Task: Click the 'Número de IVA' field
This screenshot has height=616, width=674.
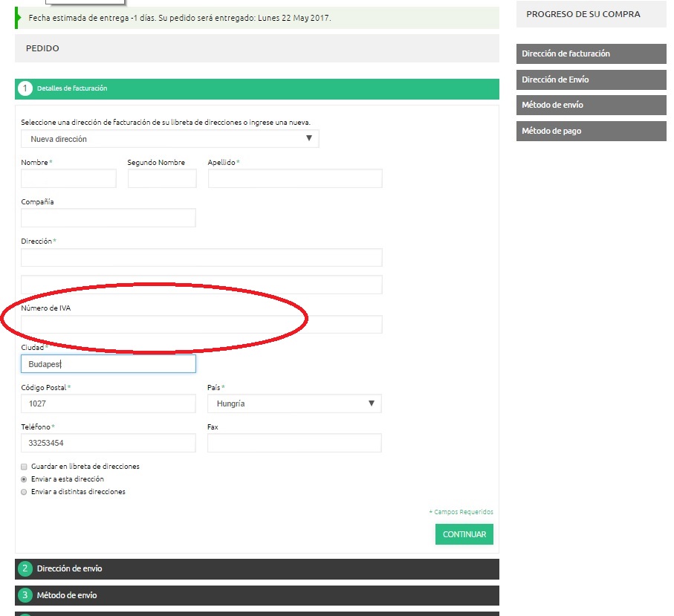Action: [201, 325]
